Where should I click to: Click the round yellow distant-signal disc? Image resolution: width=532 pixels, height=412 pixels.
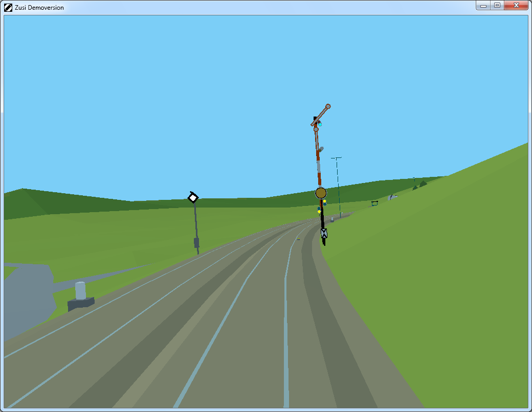(x=321, y=193)
